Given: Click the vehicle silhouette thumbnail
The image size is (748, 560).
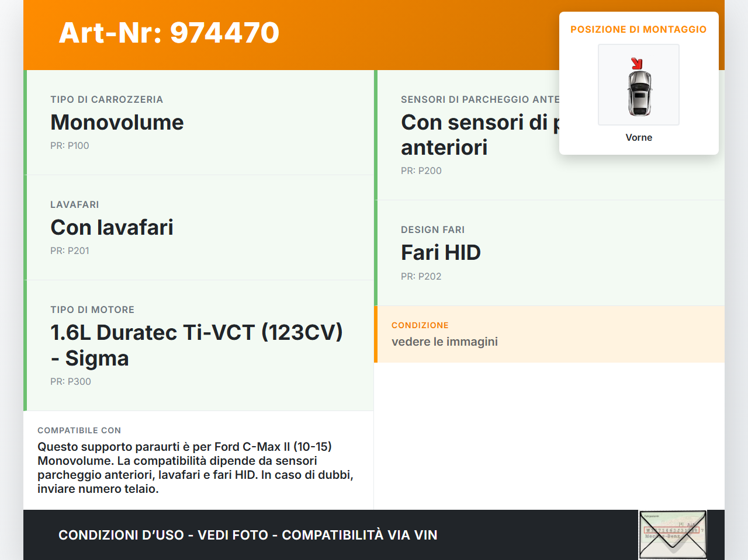Looking at the screenshot, I should coord(638,93).
